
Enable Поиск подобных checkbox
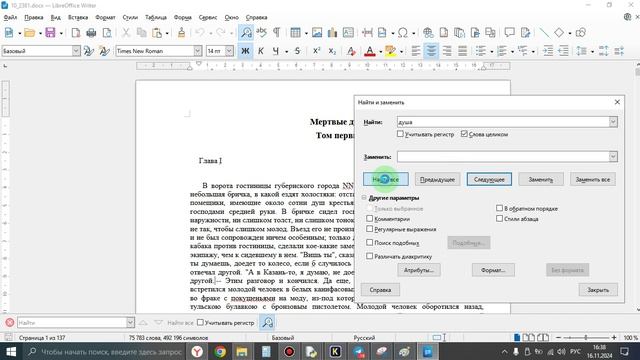click(369, 242)
